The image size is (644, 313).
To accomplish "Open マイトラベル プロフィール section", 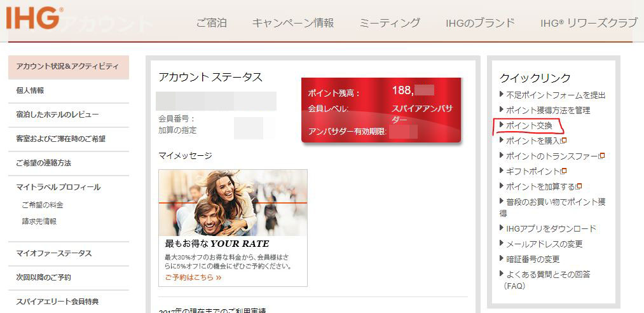I will click(x=58, y=187).
